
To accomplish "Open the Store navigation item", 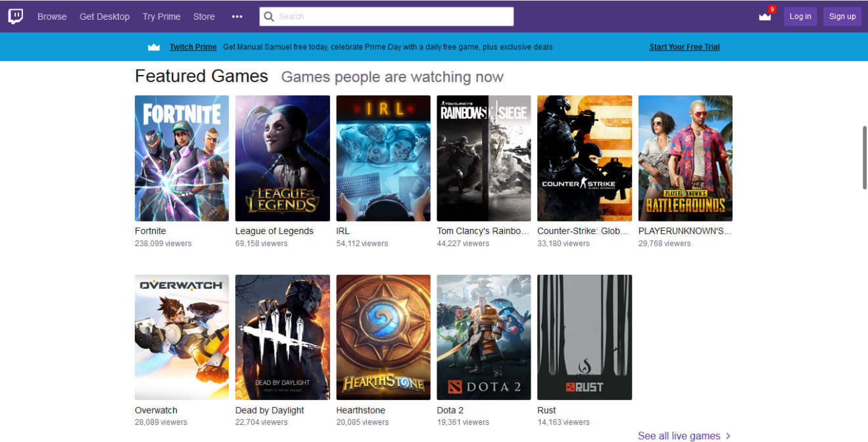I will (x=204, y=16).
